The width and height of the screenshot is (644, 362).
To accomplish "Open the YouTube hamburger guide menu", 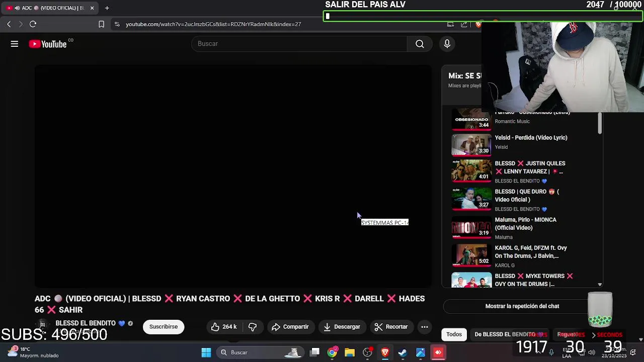I will coord(15,44).
